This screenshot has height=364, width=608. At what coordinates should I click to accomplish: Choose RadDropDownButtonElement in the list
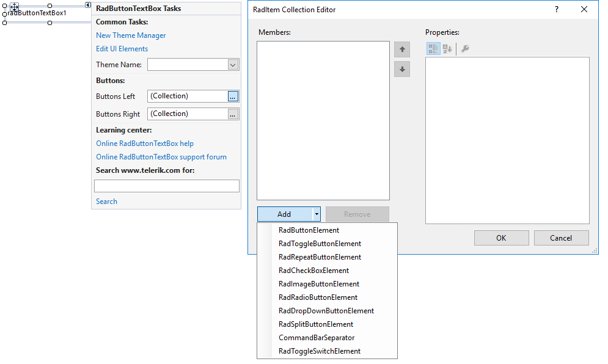click(x=324, y=310)
